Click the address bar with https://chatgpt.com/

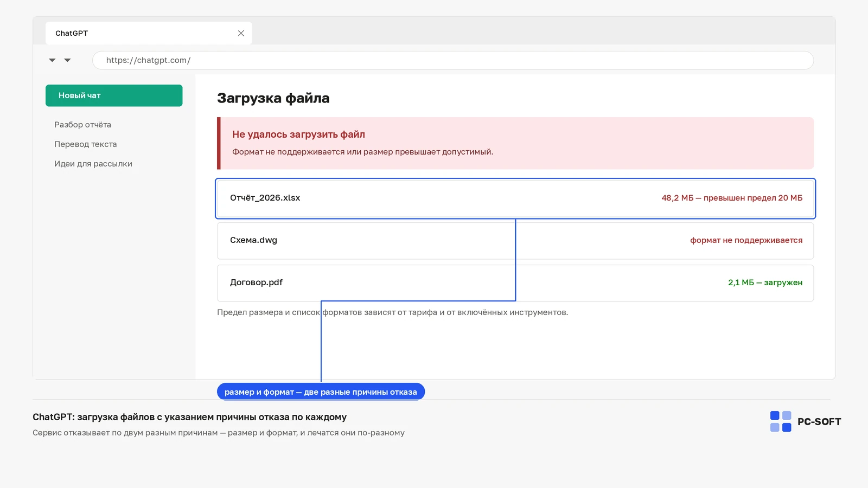coord(453,60)
